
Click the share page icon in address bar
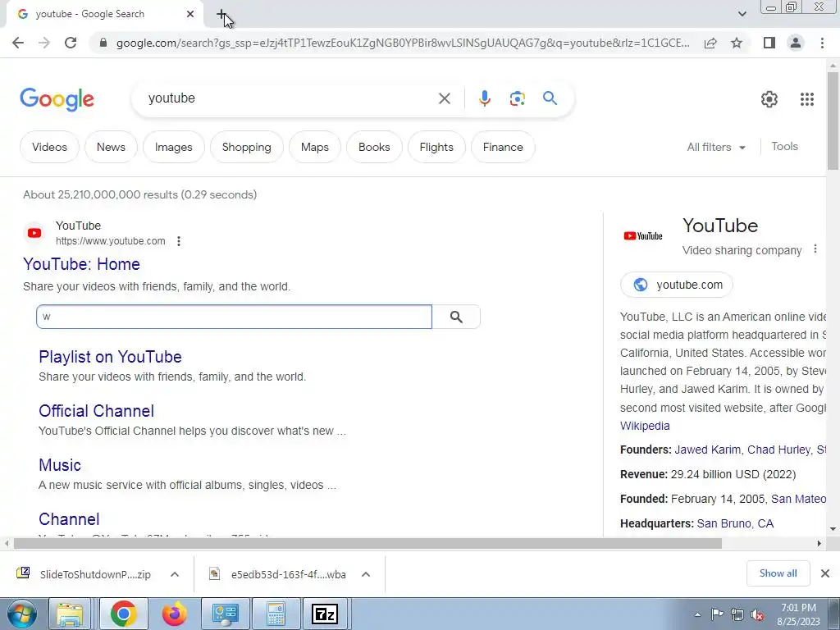(x=710, y=43)
